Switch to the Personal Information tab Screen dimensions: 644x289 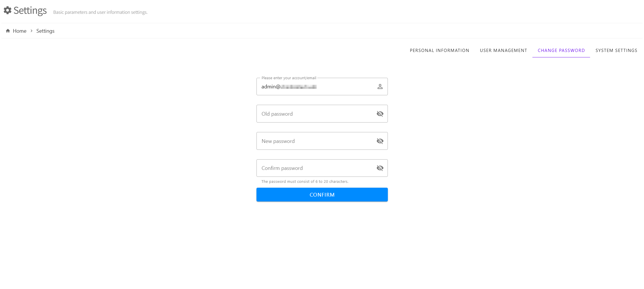(x=439, y=51)
